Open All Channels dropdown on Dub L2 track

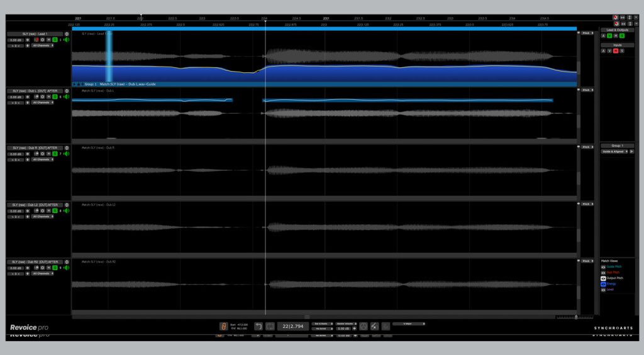click(x=43, y=217)
